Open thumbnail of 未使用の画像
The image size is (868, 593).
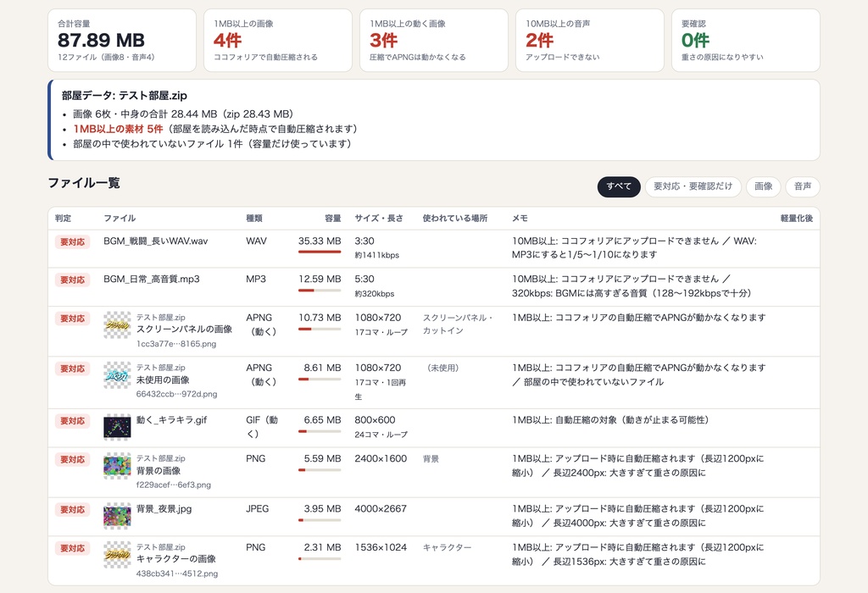click(x=117, y=375)
